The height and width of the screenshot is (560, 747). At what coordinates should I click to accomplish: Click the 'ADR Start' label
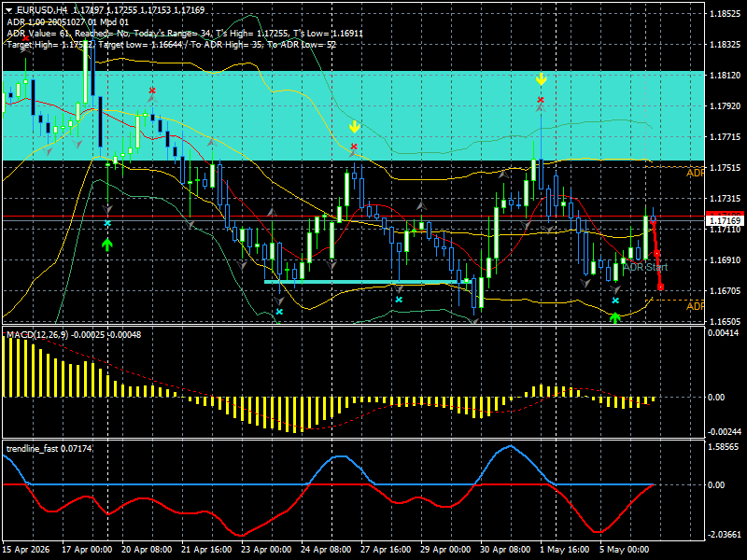(x=645, y=267)
